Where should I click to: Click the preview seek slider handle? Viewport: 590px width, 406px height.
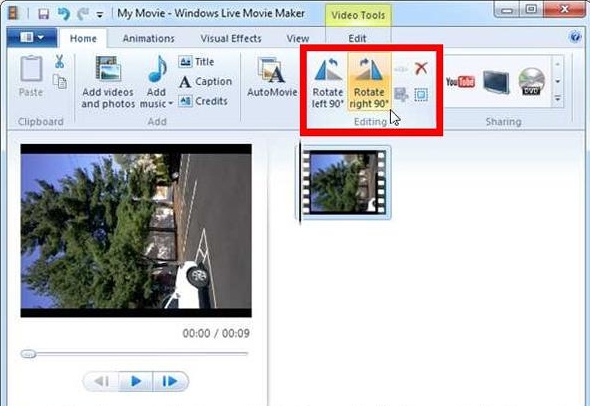29,354
